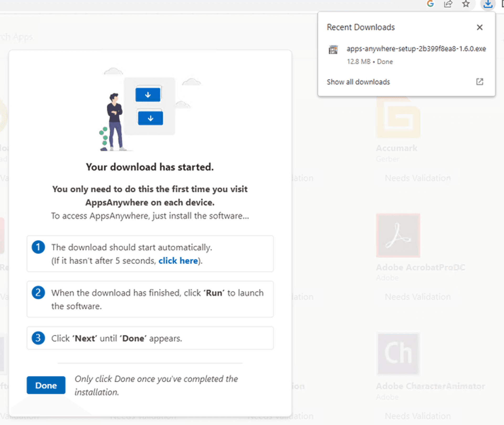The image size is (504, 425).
Task: Click Needs Validation under Accumark
Action: (418, 178)
